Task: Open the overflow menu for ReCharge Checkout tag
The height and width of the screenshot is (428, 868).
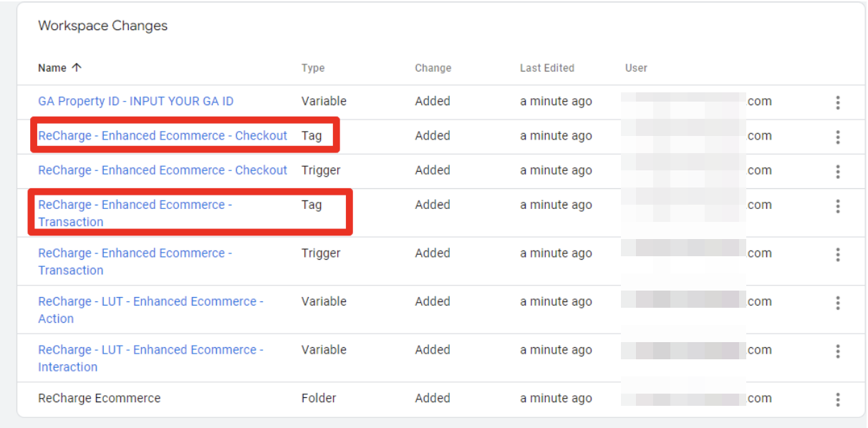Action: coord(837,136)
